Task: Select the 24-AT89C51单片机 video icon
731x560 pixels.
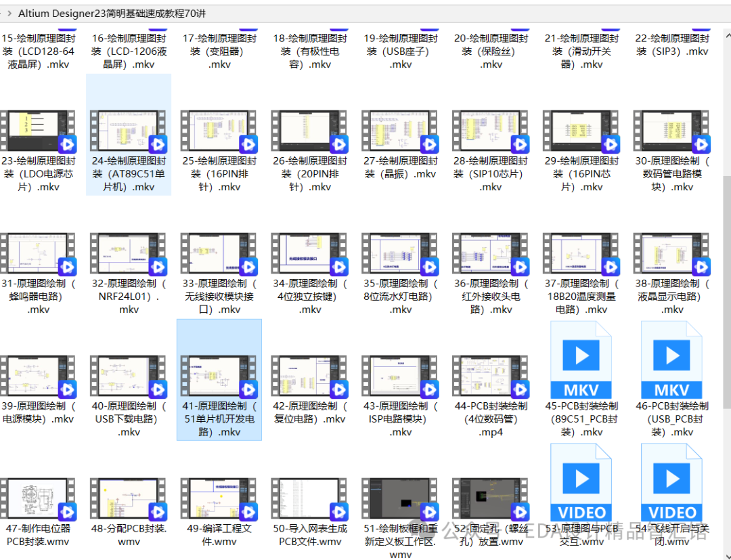Action: (129, 131)
